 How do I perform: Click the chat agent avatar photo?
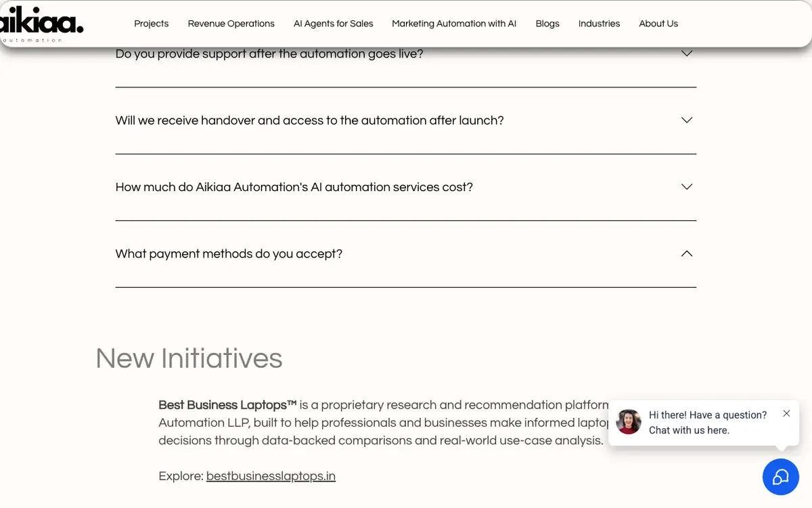click(629, 422)
